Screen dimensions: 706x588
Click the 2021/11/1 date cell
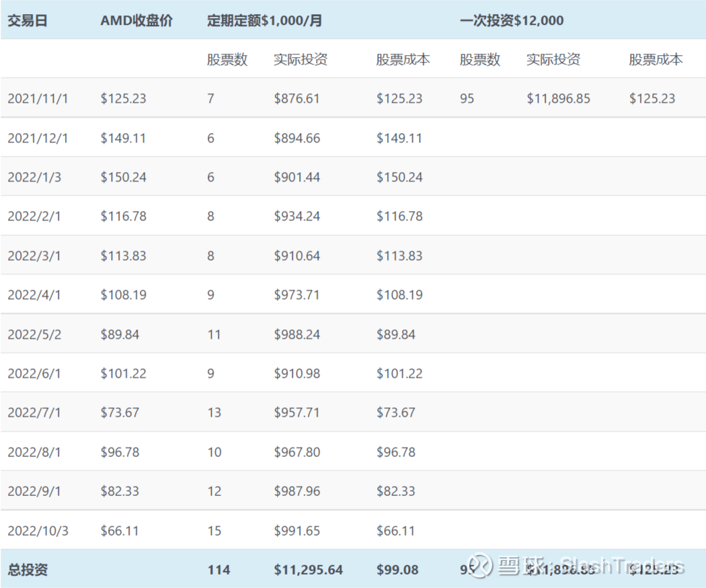tap(38, 99)
